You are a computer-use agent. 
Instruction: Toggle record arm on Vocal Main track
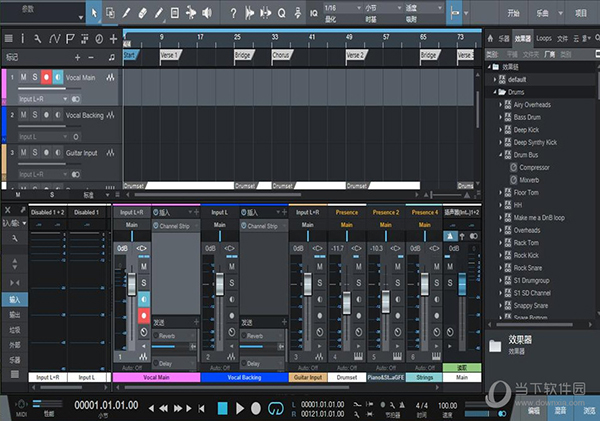(46, 77)
